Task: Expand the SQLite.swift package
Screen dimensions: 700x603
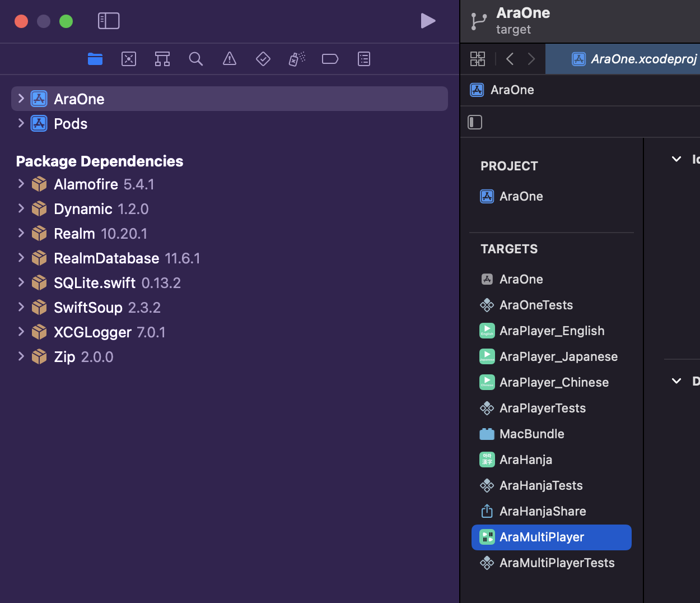Action: point(21,282)
